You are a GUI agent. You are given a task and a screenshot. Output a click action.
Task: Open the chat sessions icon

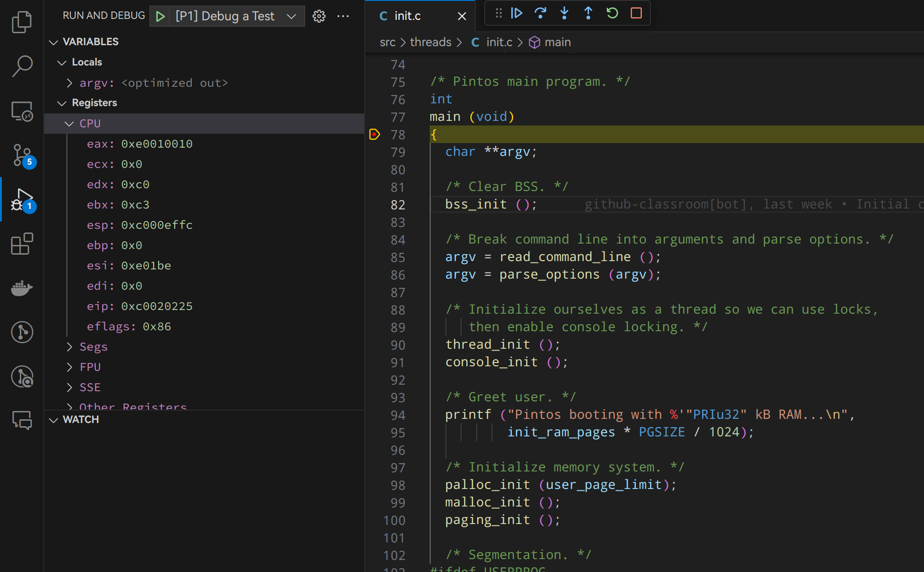[x=22, y=421]
